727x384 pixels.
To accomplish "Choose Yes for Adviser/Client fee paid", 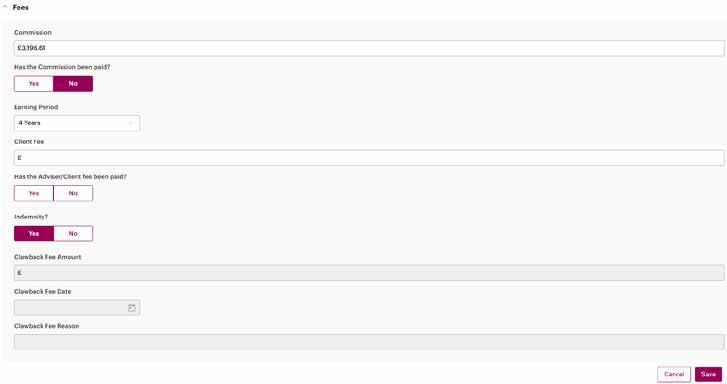I will point(34,193).
